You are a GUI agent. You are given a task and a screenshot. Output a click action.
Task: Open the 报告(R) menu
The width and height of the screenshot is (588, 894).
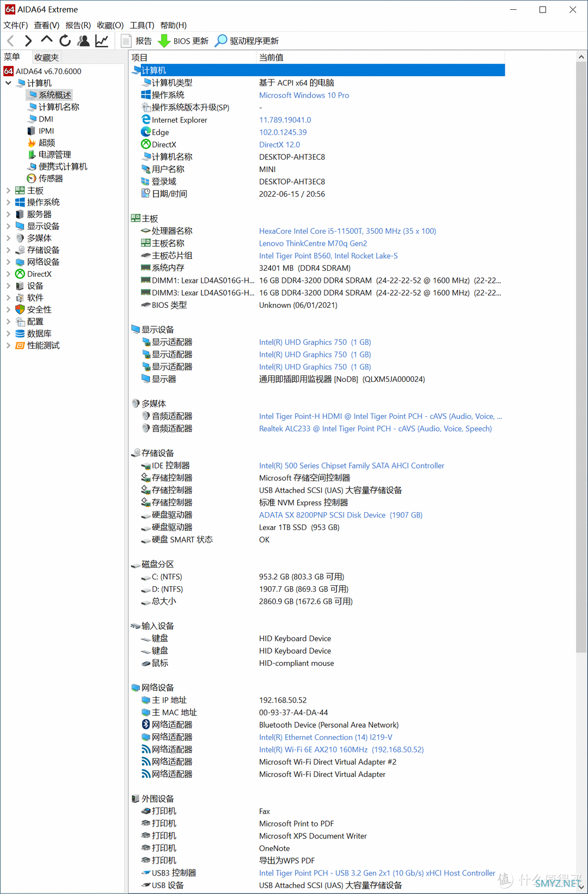click(x=78, y=25)
